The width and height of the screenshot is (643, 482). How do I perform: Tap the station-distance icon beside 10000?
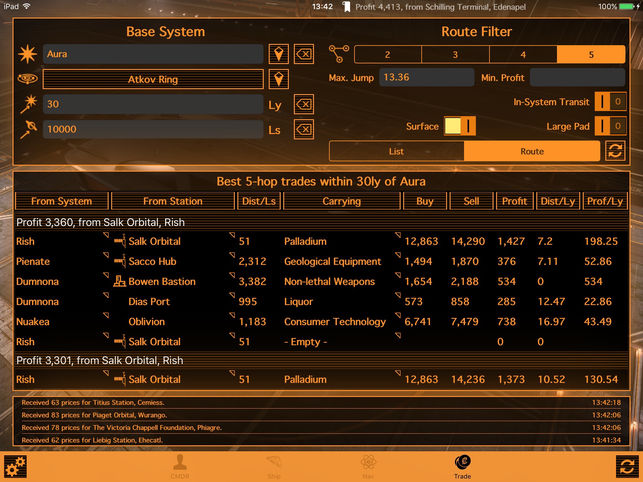[28, 129]
